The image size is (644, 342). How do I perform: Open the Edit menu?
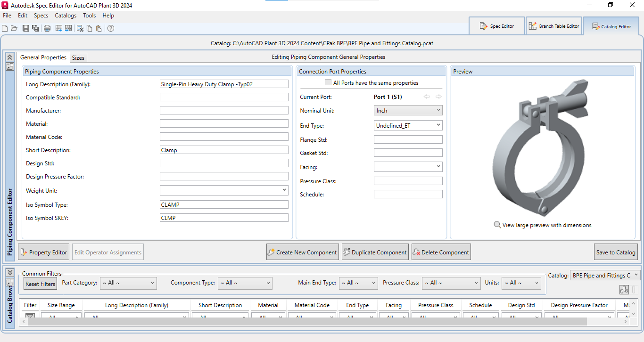[x=23, y=16]
